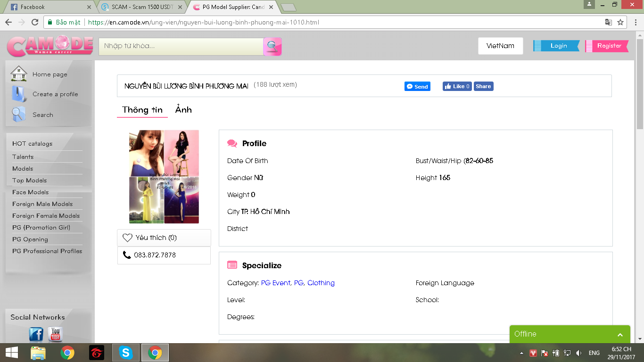
Task: Open the PG Event category link
Action: tap(276, 283)
